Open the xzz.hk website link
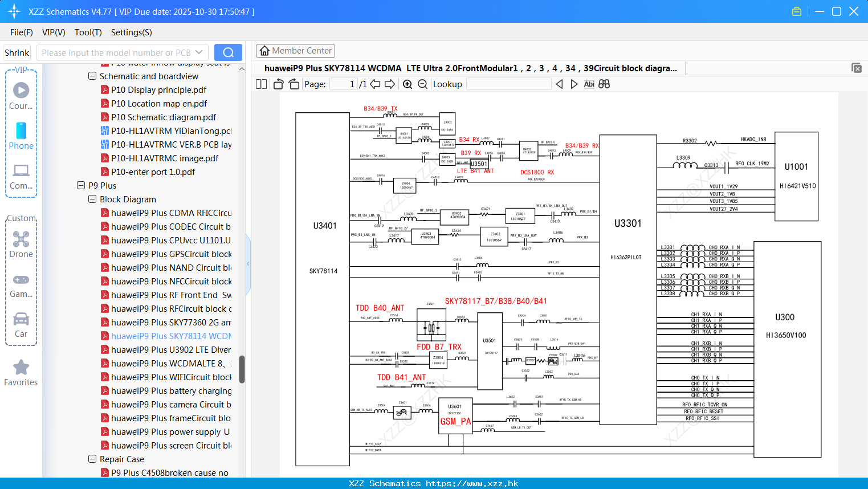The image size is (868, 489). (472, 483)
